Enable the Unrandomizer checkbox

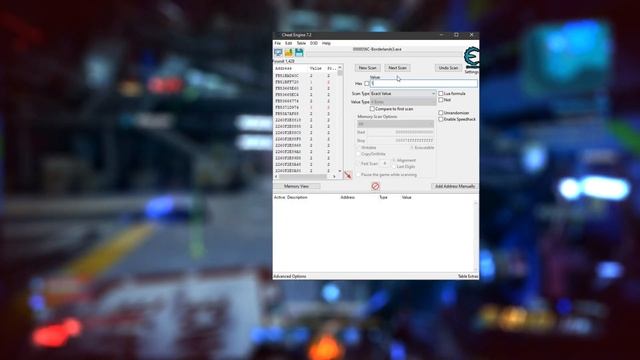441,113
